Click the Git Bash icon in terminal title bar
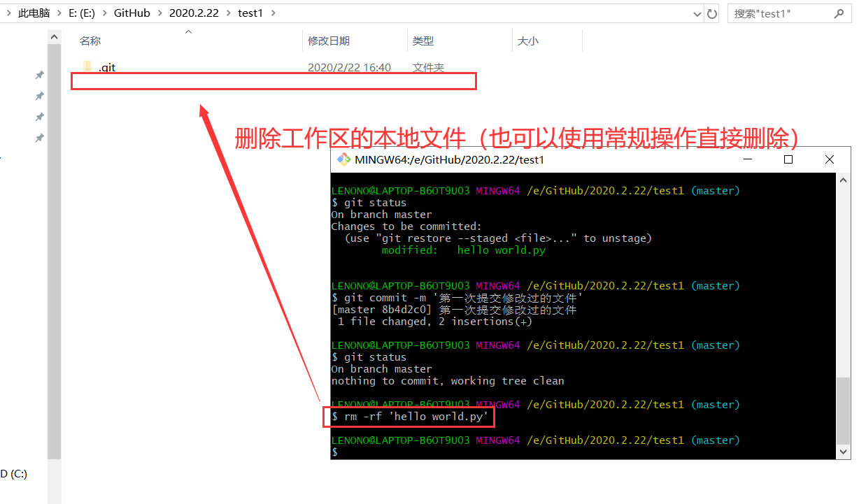Screen dimensions: 859x504 point(344,159)
